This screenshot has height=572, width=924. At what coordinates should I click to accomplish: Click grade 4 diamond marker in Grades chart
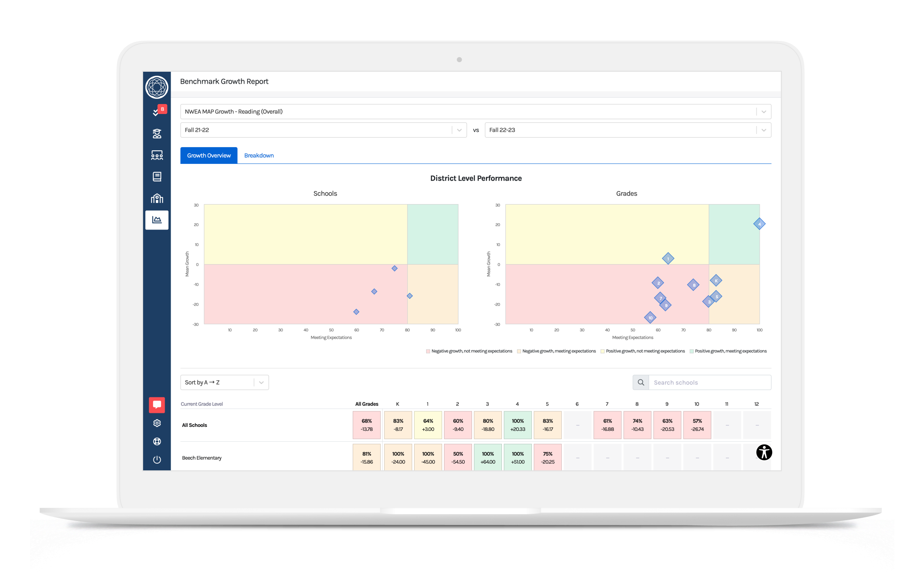click(759, 224)
